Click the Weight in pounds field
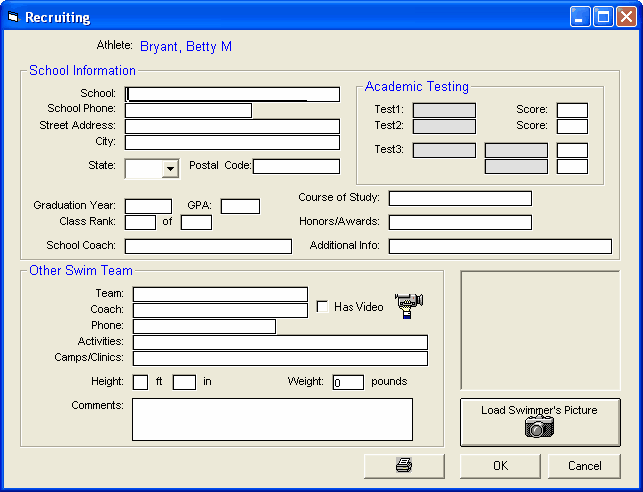643x492 pixels. [x=348, y=382]
